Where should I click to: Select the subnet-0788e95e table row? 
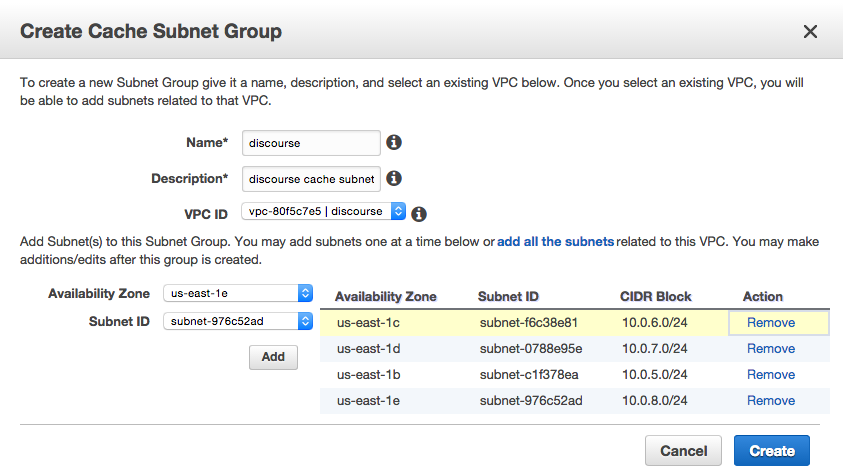(575, 349)
